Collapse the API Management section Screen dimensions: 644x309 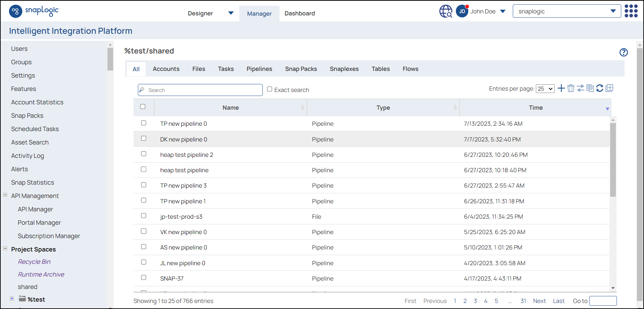[5, 195]
